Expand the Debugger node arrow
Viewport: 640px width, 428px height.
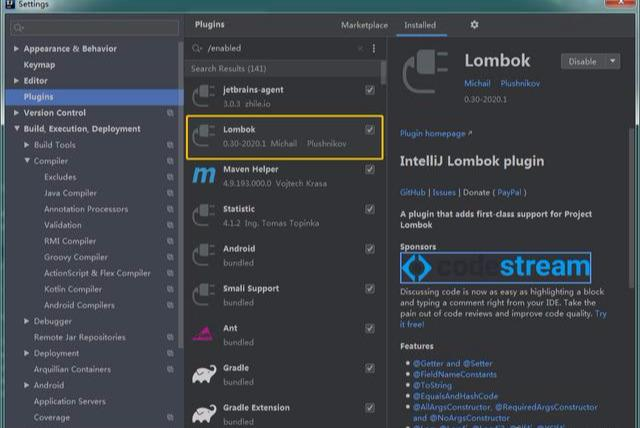(27, 321)
